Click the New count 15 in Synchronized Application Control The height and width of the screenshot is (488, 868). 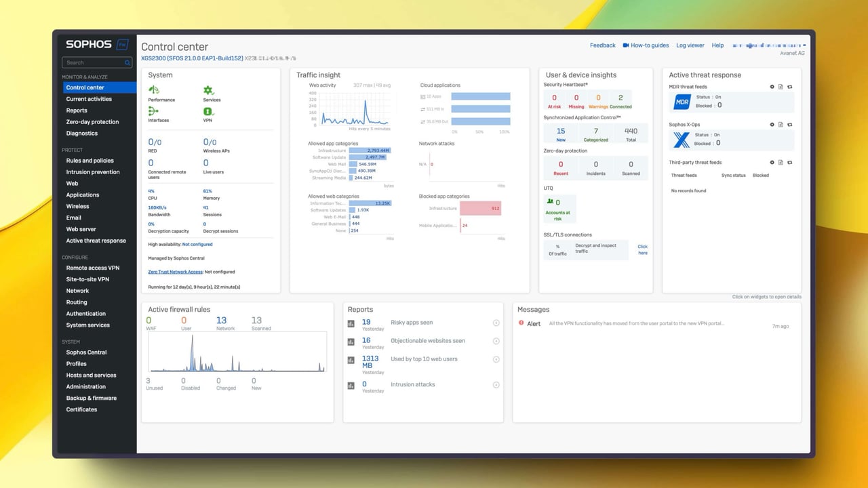pos(561,131)
